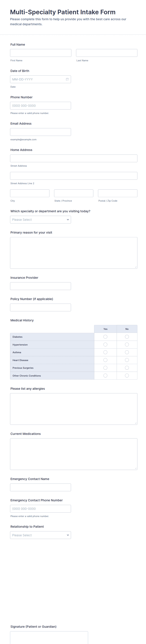Click the Email Address input
Image resolution: width=146 pixels, height=644 pixels.
tap(41, 132)
